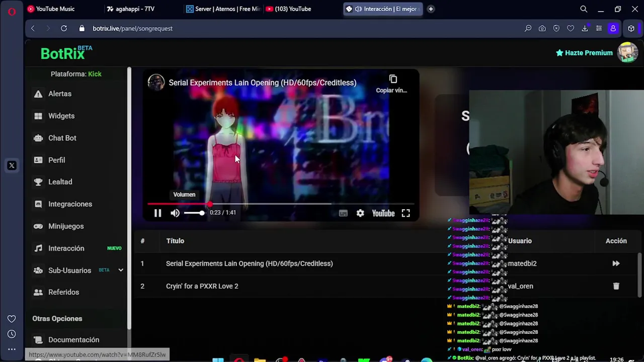Open Opera easy setup icon
This screenshot has width=644, height=362.
coord(599,29)
